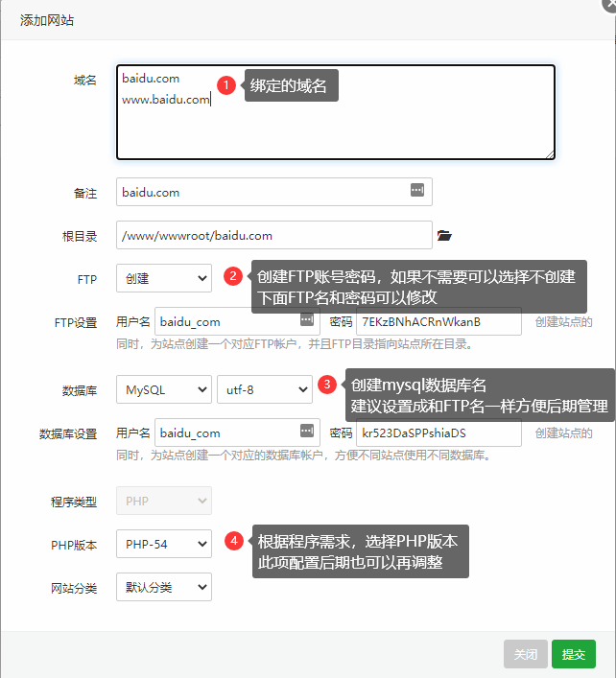Viewport: 616px width, 678px height.
Task: Expand the 默认分类 site category dropdown
Action: click(x=163, y=587)
